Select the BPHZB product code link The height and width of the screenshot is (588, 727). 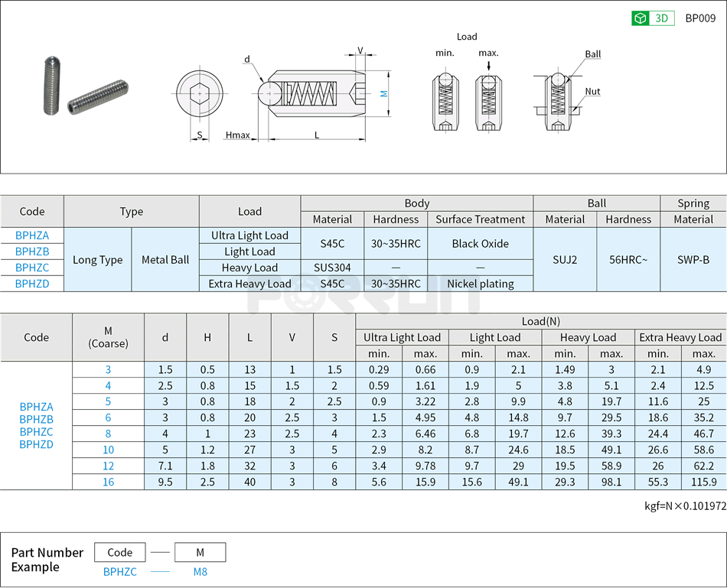[x=31, y=252]
